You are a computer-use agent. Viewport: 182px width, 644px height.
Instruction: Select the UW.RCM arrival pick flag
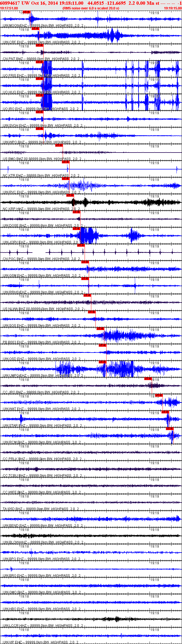170,429
